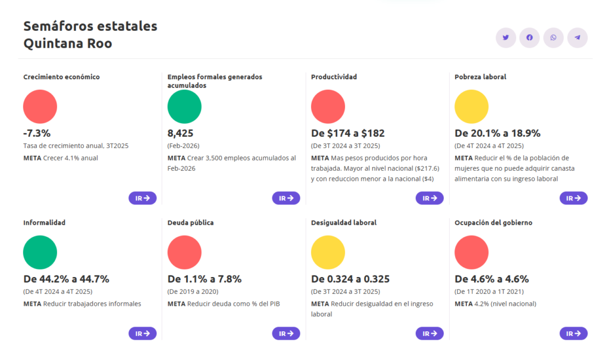609x364 pixels.
Task: Click IR button in Informalidad card
Action: click(x=142, y=334)
